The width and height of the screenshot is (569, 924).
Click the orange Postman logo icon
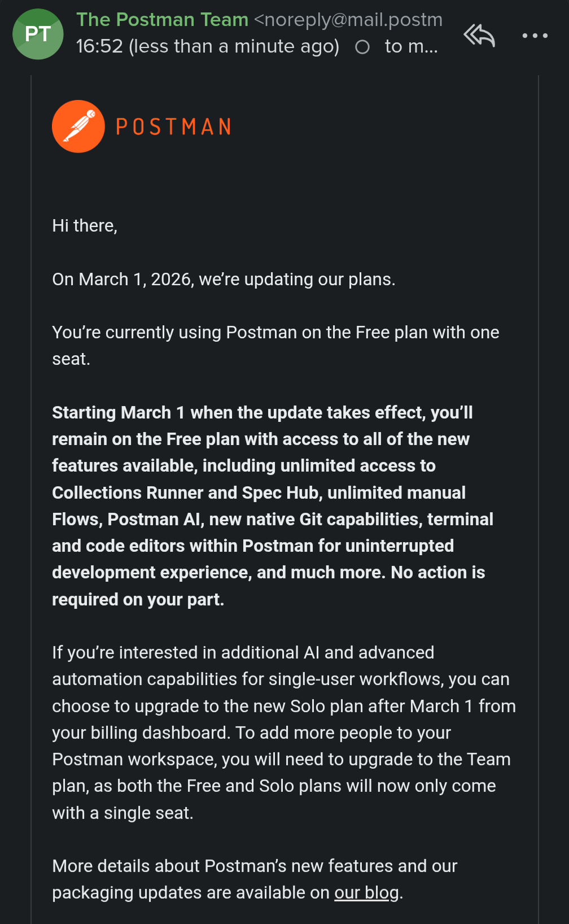78,127
